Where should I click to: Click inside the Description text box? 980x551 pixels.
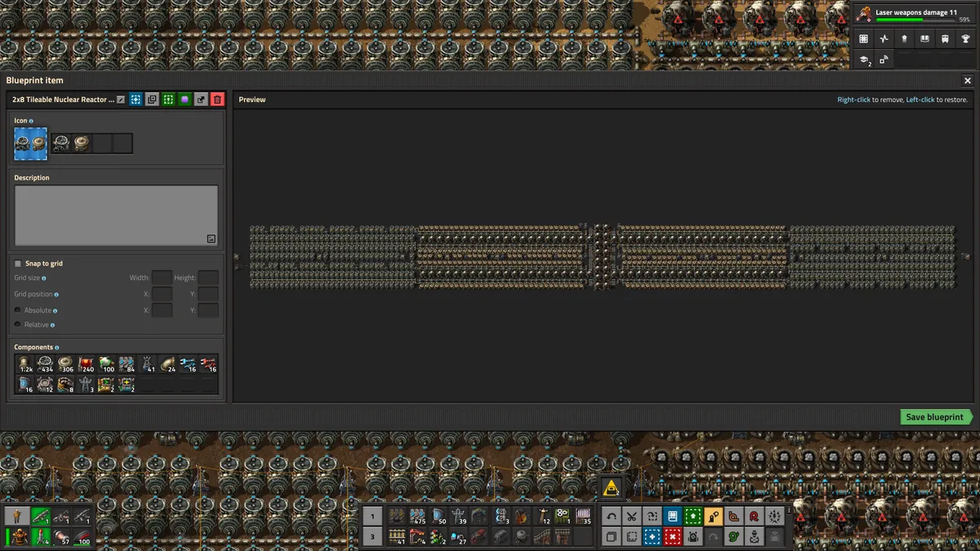point(116,216)
